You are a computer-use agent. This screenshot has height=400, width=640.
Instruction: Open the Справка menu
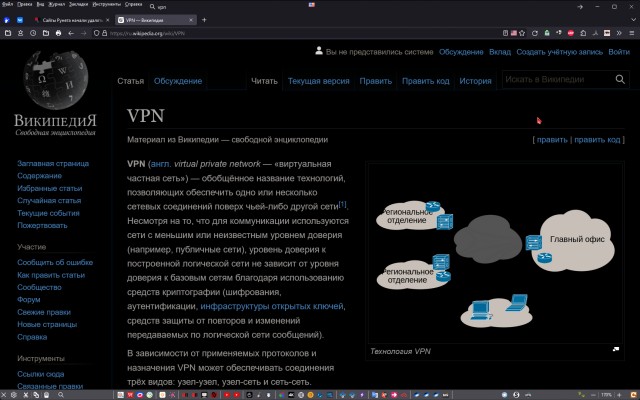pyautogui.click(x=133, y=4)
